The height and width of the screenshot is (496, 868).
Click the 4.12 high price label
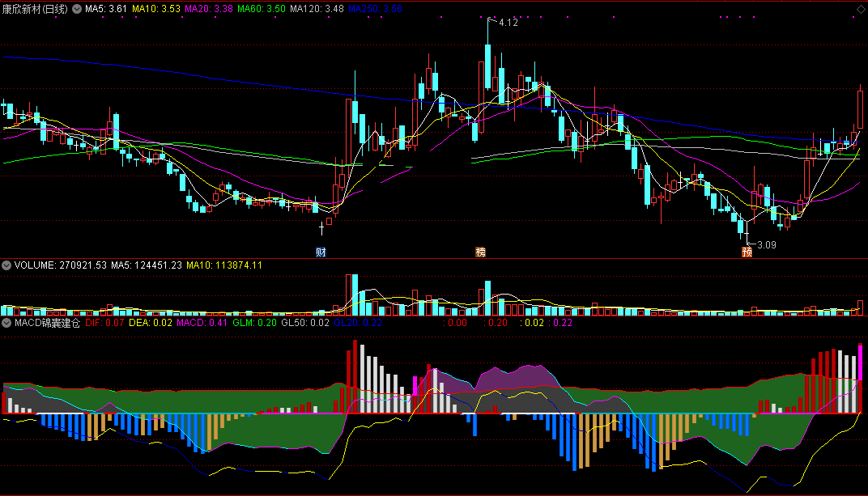(508, 23)
